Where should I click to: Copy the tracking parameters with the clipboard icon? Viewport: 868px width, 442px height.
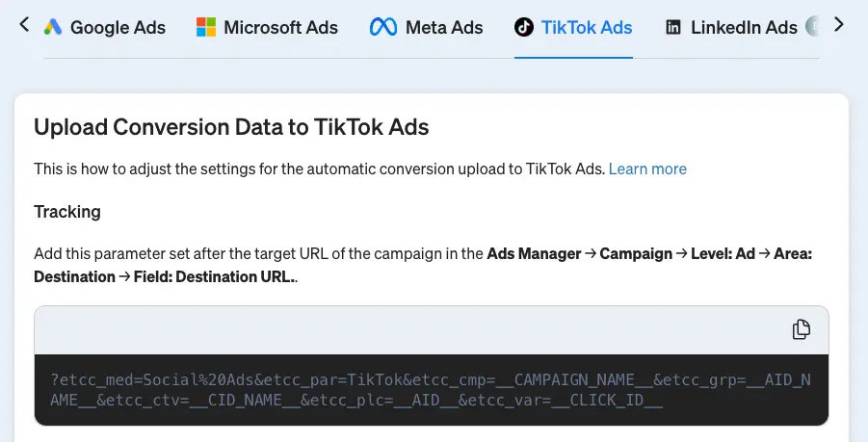[801, 329]
